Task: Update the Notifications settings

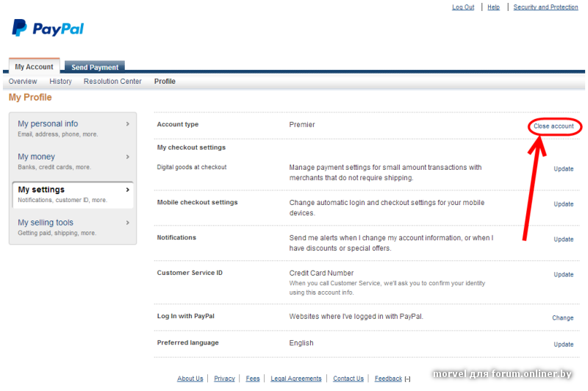Action: (x=564, y=240)
